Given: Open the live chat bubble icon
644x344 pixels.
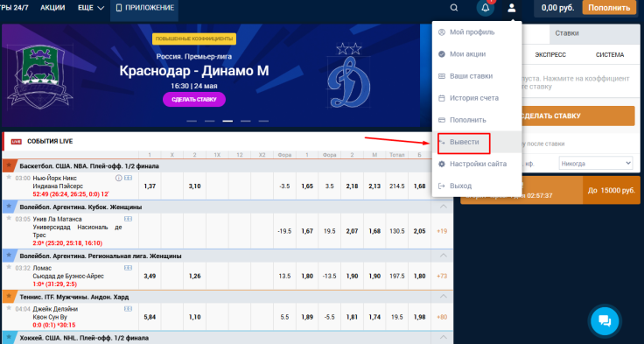Looking at the screenshot, I should (605, 320).
